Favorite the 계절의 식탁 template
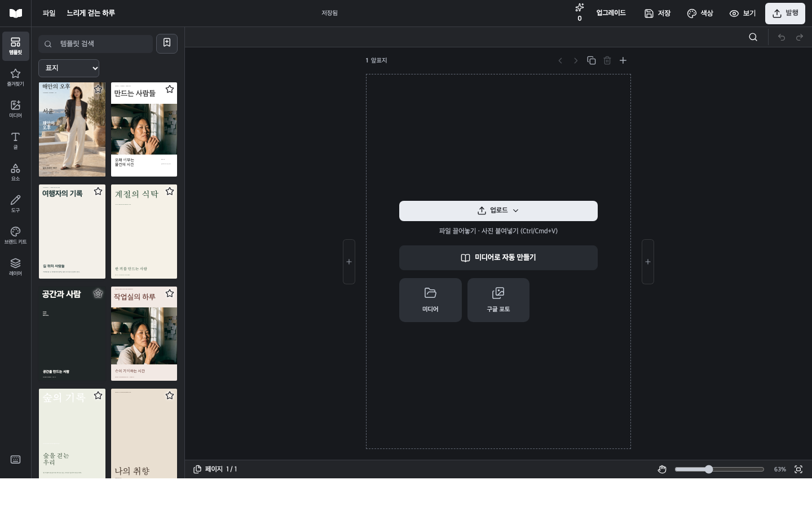812x515 pixels. click(x=170, y=191)
